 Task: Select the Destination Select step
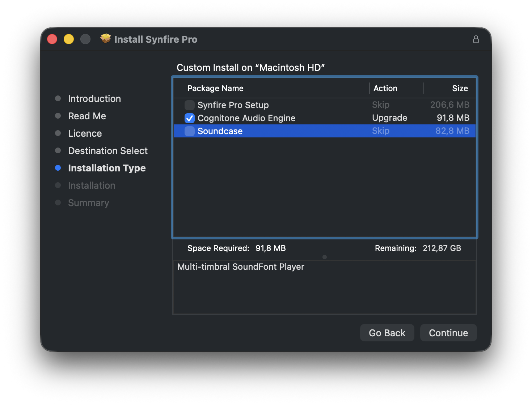[x=107, y=151]
